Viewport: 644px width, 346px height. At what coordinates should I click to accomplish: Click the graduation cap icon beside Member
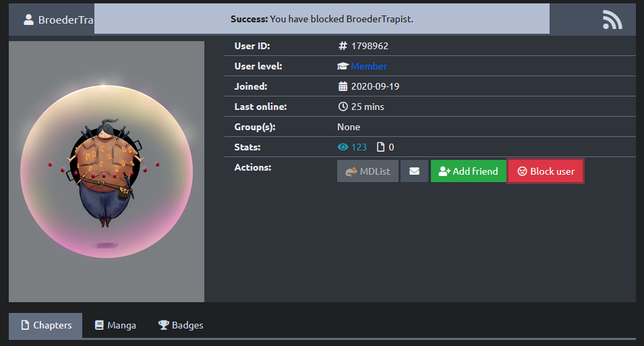tap(343, 66)
